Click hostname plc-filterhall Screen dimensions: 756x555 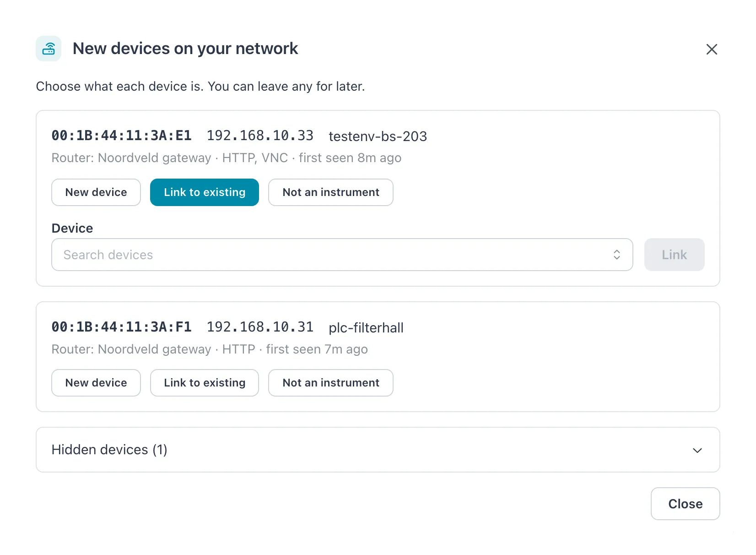pyautogui.click(x=366, y=327)
